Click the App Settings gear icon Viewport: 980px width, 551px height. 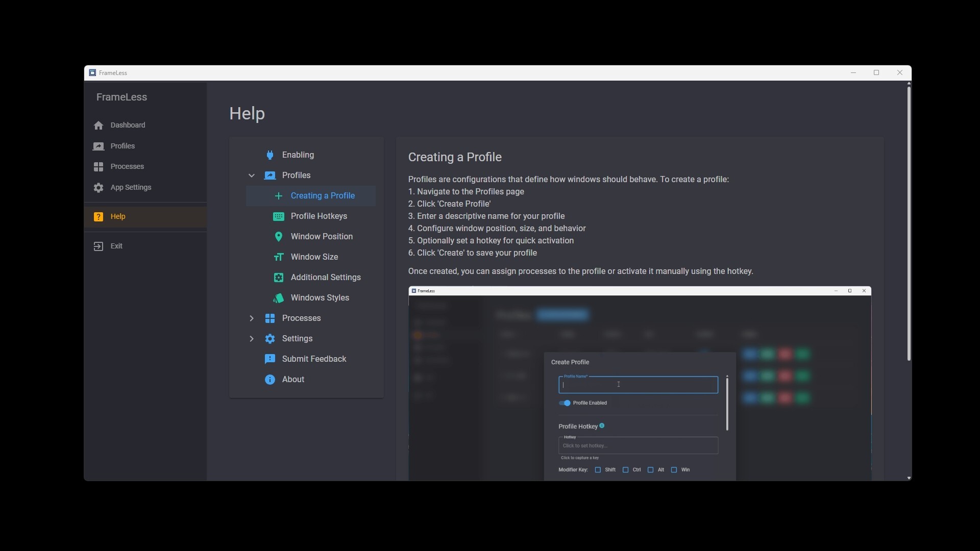[98, 188]
